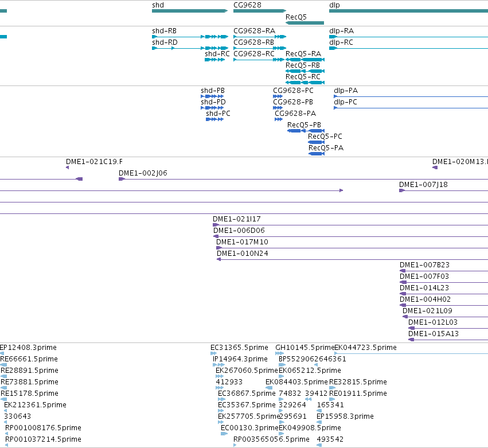Select clone DME1-007B23
Screen dimensions: 488x448
coord(444,271)
